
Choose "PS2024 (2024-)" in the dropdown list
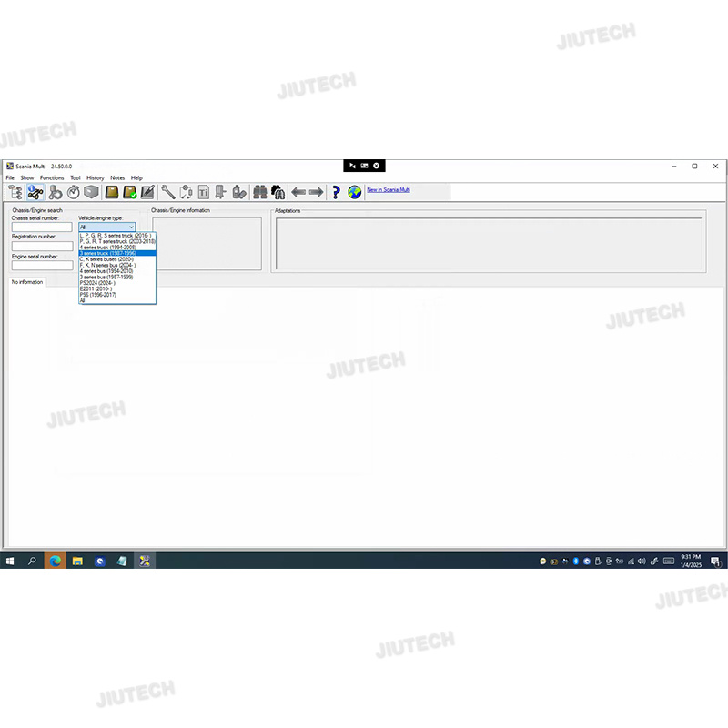98,283
